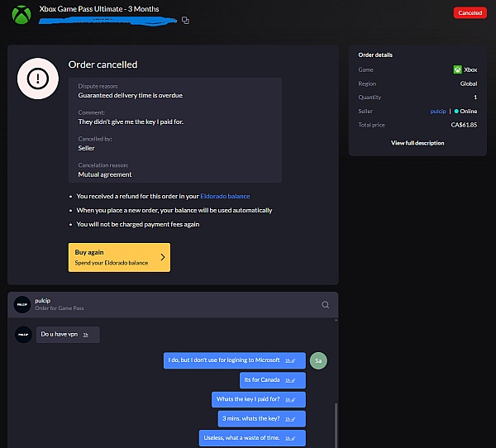The height and width of the screenshot is (448, 496).
Task: Click the 'Order details' panel heading
Action: (x=375, y=55)
